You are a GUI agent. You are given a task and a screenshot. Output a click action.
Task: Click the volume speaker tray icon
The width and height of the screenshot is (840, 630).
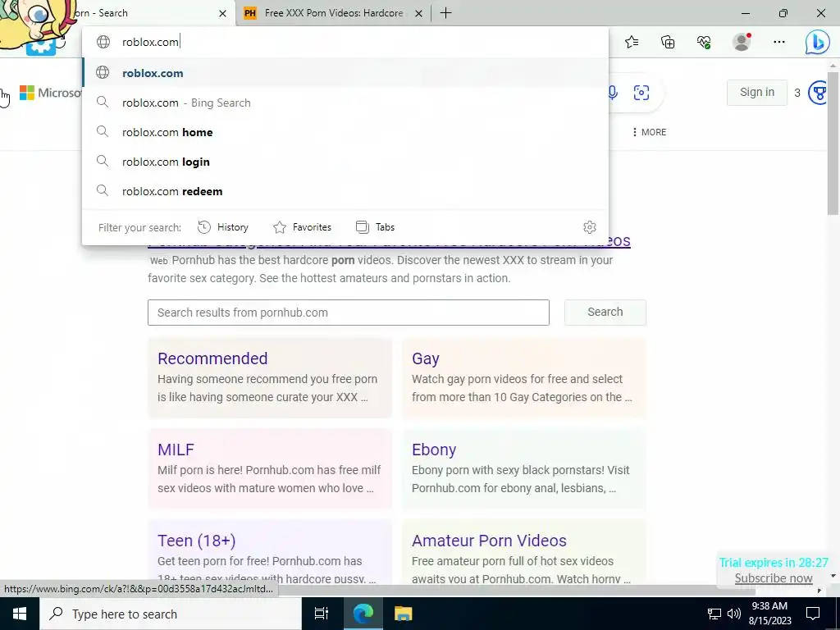(734, 614)
